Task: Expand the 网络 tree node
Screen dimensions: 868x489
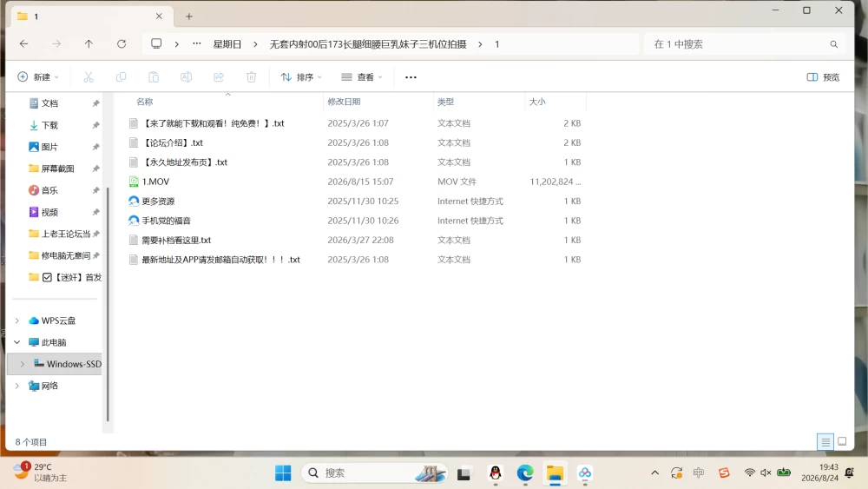Action: [17, 386]
